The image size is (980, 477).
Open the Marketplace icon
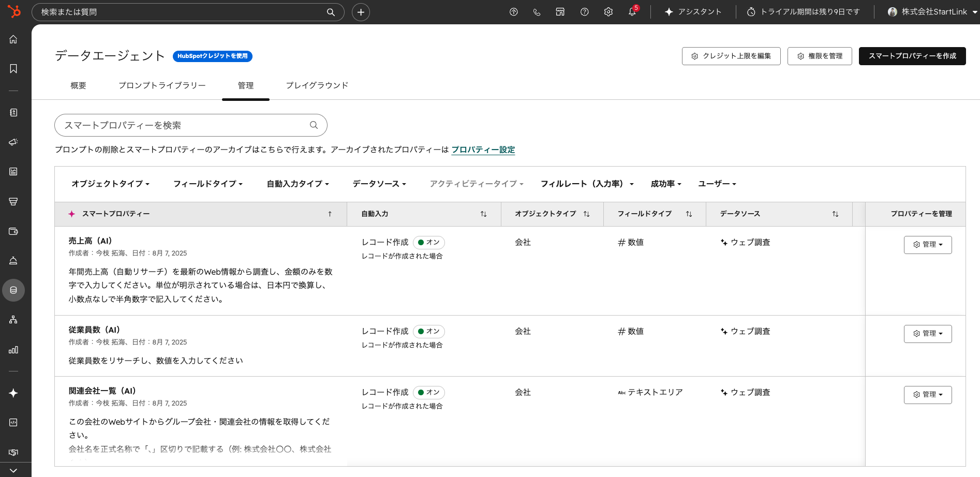[560, 12]
